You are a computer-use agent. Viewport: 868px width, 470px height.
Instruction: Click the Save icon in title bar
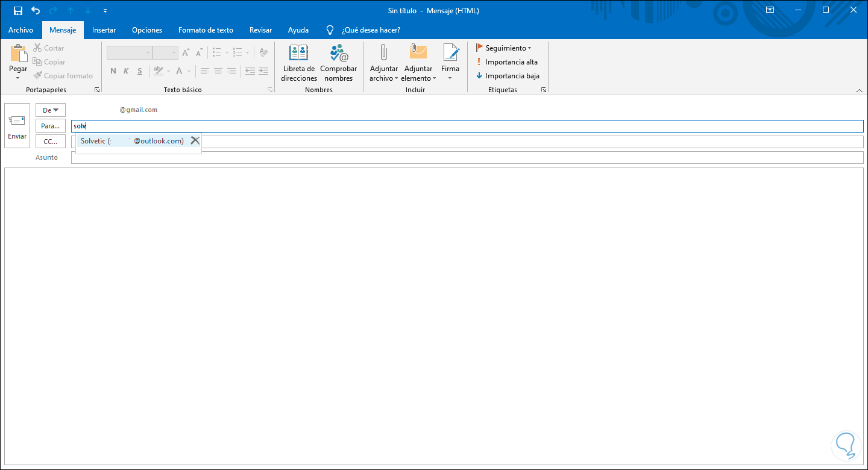18,10
